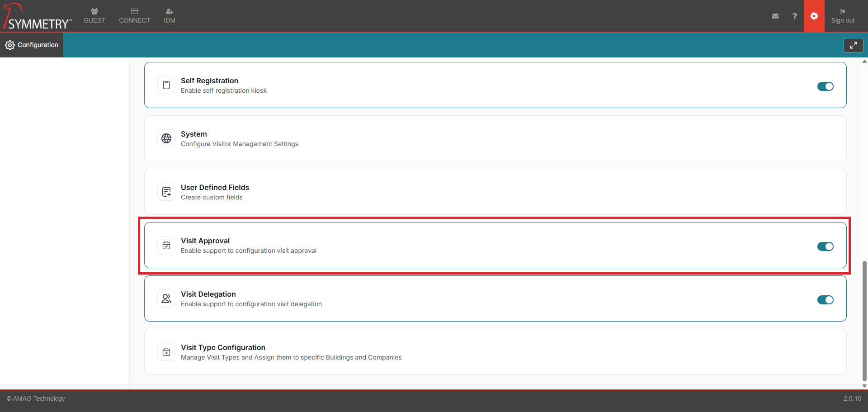Image resolution: width=868 pixels, height=412 pixels.
Task: Open the messages envelope icon
Action: pos(775,16)
